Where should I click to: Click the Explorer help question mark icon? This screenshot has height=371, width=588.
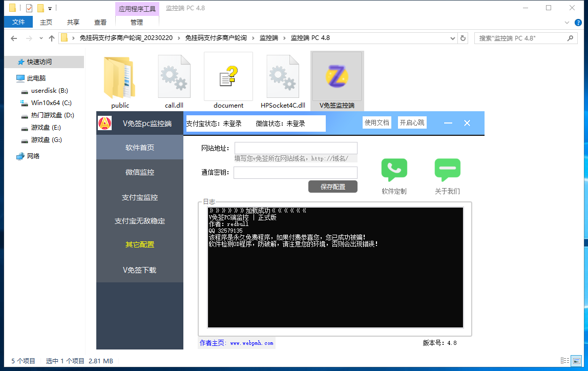[578, 23]
